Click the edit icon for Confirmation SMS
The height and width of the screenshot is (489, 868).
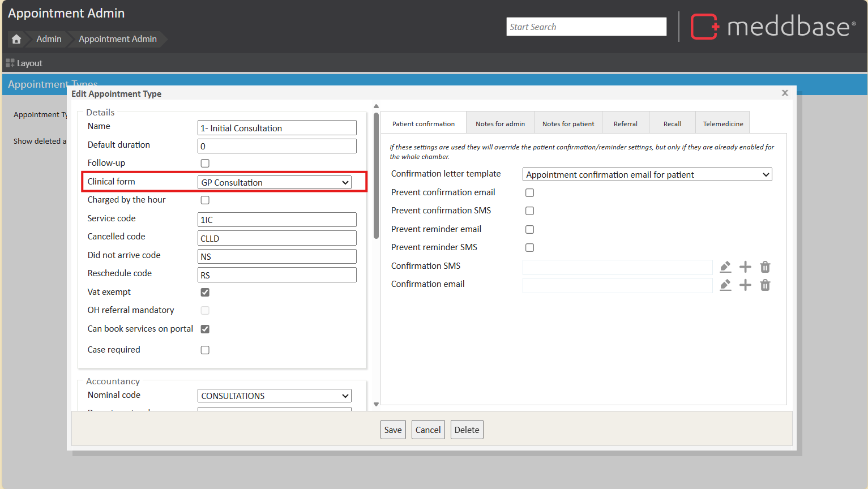click(725, 267)
